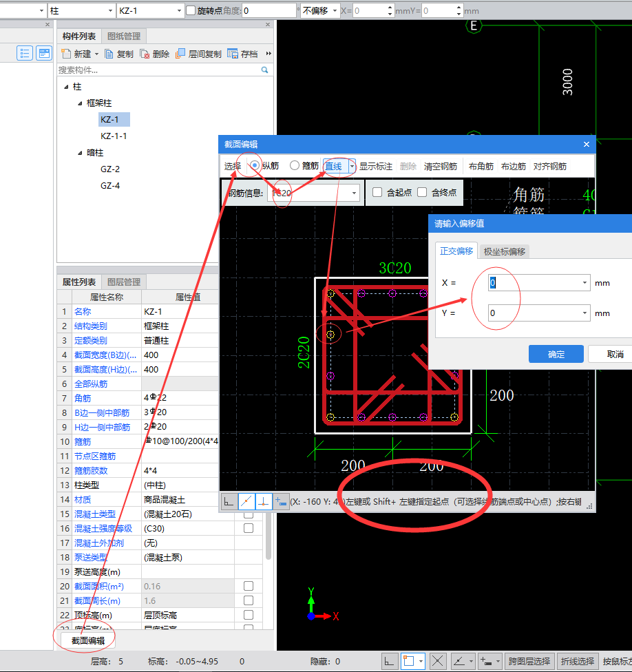Viewport: 632px width, 672px height.
Task: Open the KZ-1 component dropdown
Action: pyautogui.click(x=179, y=11)
